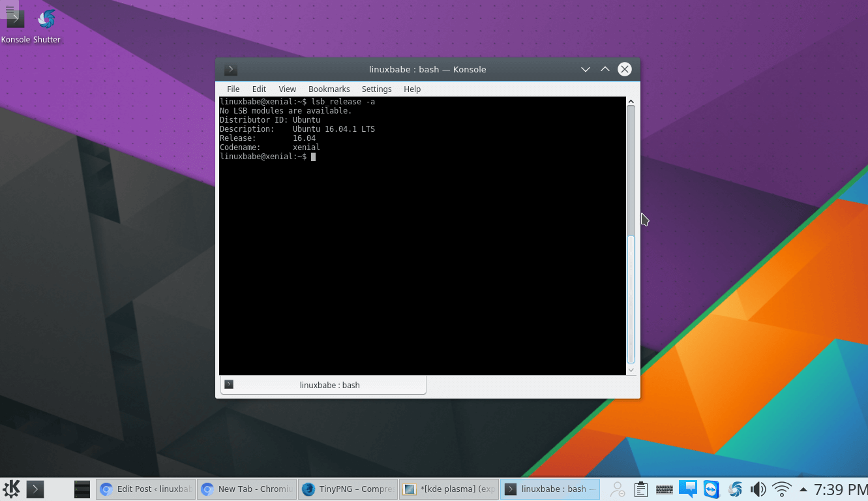Open the KDE application launcher

[11, 489]
